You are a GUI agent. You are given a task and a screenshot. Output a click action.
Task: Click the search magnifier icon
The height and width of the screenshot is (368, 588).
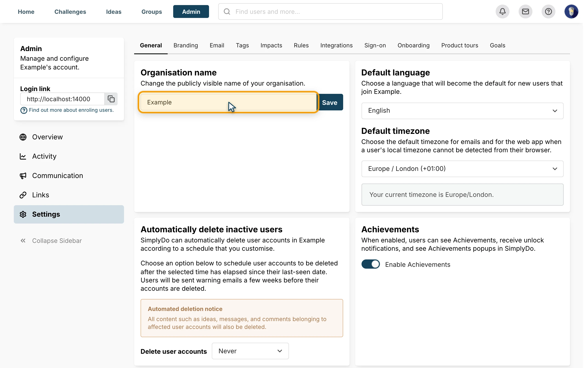click(x=227, y=11)
